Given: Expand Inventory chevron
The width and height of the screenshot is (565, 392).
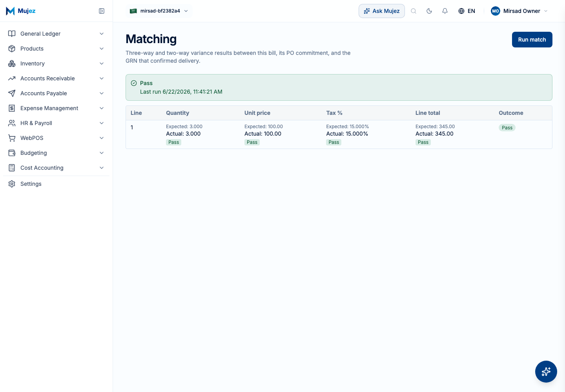Looking at the screenshot, I should (102, 64).
